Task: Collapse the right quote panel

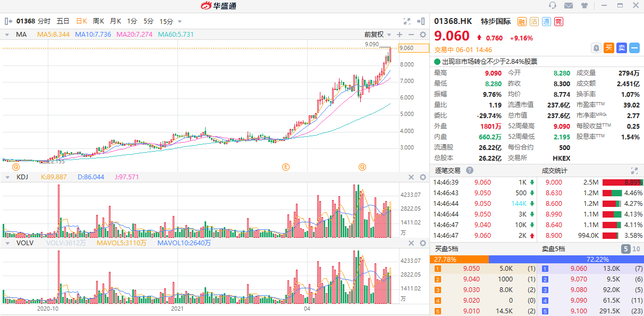Action: click(421, 21)
